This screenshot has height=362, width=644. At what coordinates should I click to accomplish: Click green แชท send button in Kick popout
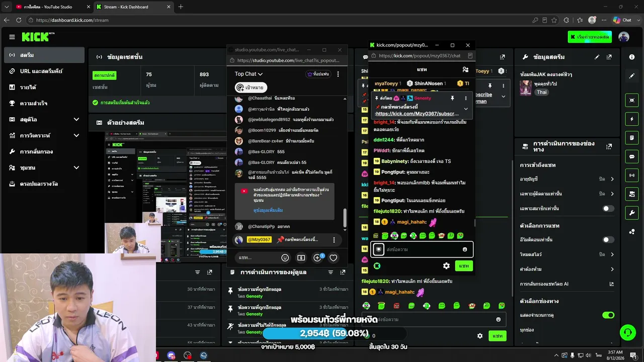click(x=464, y=266)
